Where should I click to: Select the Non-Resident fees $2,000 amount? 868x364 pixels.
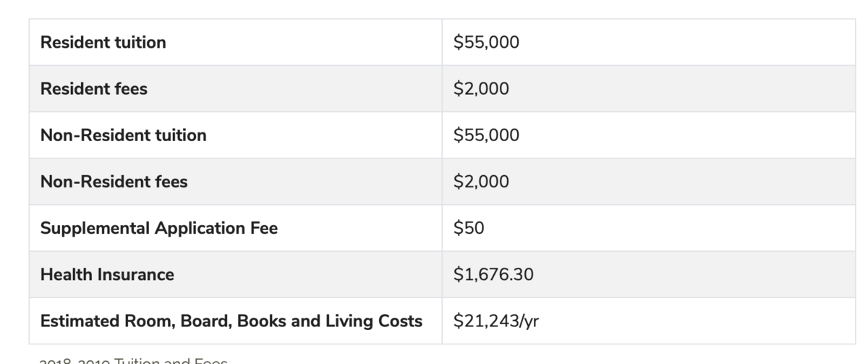coord(481,182)
